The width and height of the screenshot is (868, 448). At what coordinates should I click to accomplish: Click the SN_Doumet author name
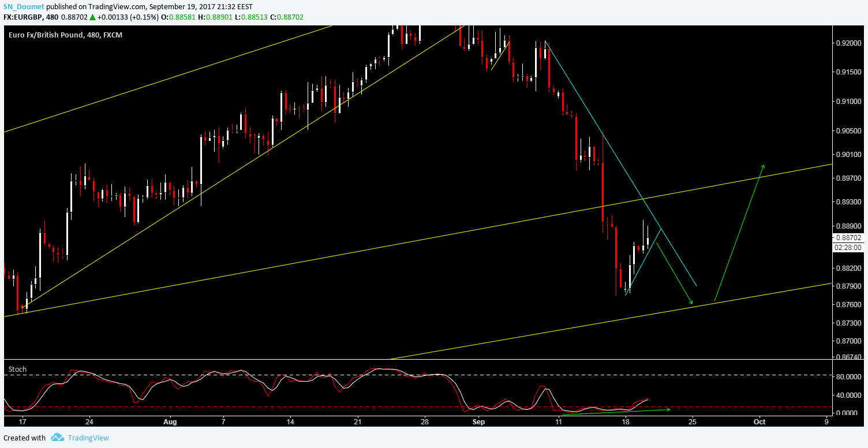[x=23, y=7]
